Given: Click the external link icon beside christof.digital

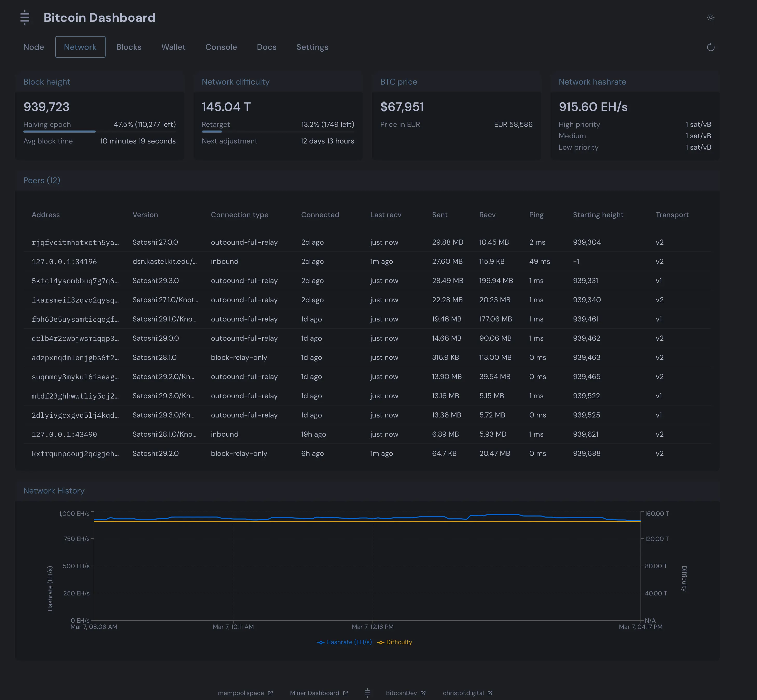Looking at the screenshot, I should 490,693.
